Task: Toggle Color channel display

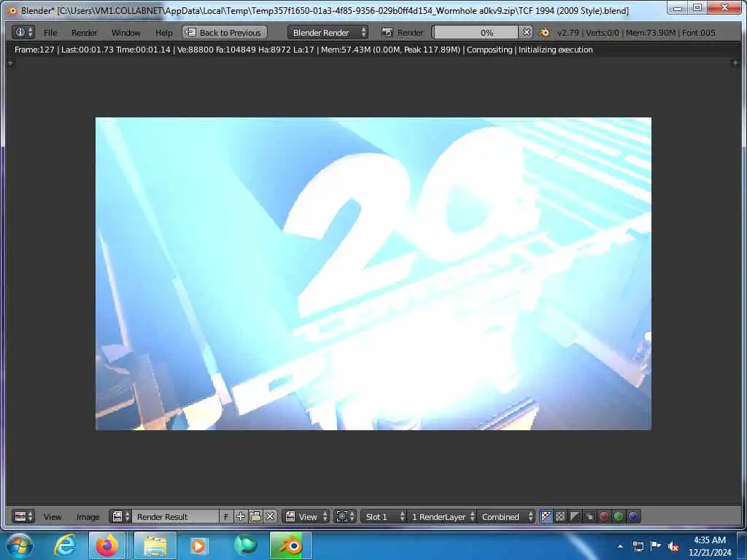Action: point(561,516)
